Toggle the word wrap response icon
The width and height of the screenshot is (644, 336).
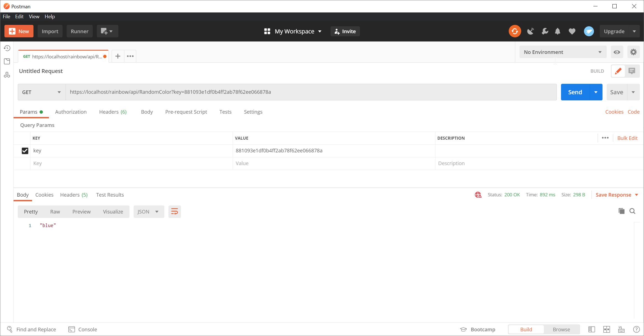pos(175,212)
